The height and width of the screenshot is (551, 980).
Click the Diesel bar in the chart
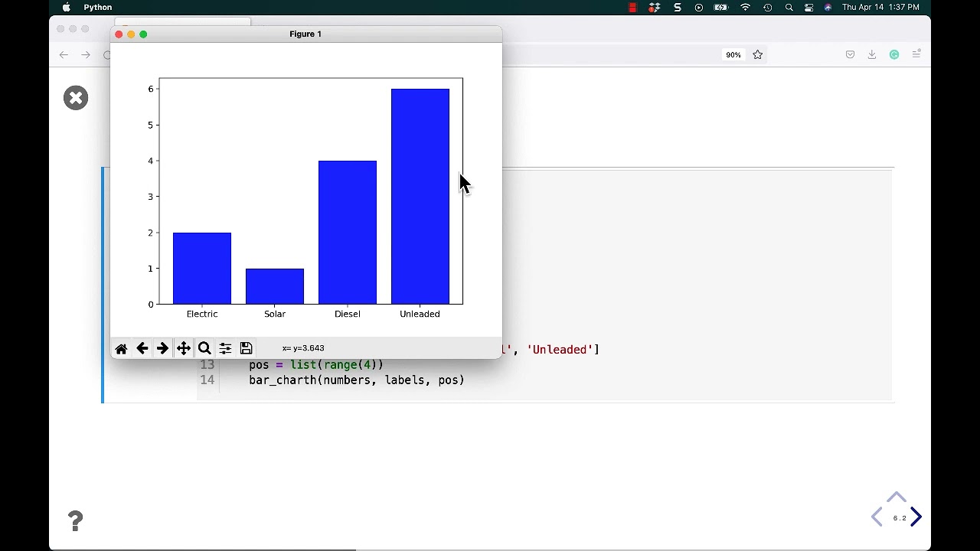(x=348, y=233)
